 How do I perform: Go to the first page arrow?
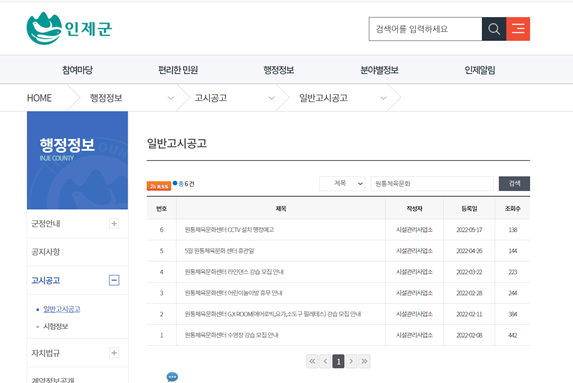(312, 361)
